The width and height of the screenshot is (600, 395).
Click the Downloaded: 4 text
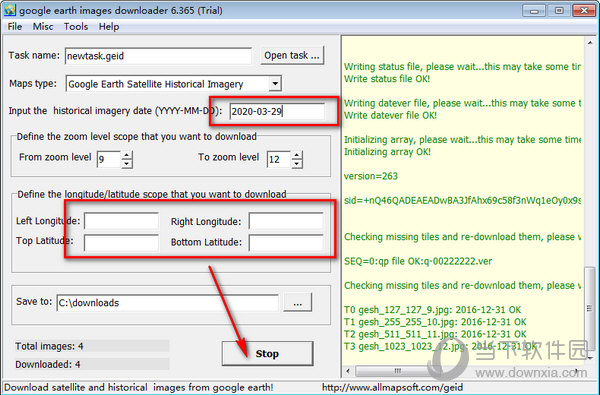pos(47,364)
